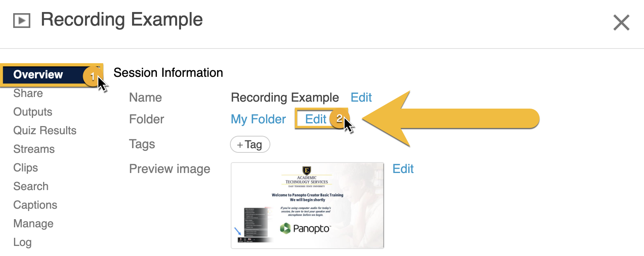Switch to the Streams tab
644x256 pixels.
click(x=34, y=149)
